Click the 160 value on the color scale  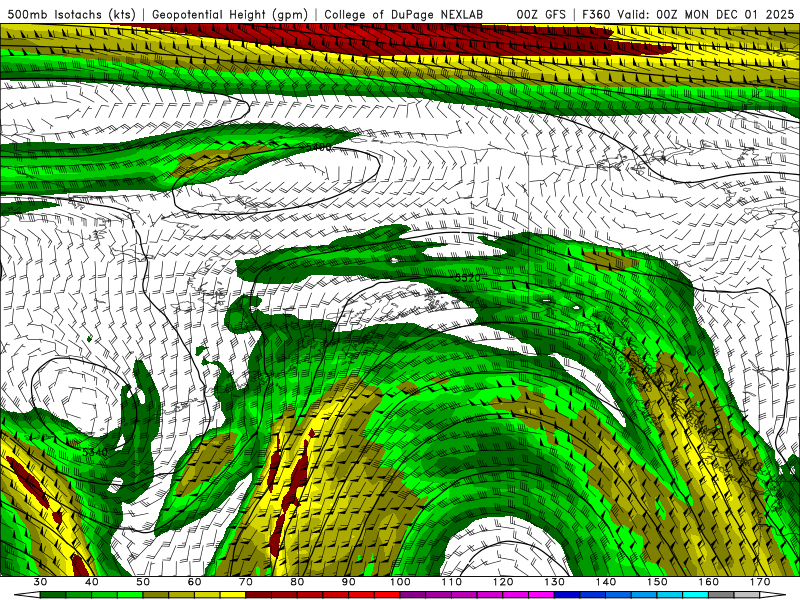(x=709, y=582)
